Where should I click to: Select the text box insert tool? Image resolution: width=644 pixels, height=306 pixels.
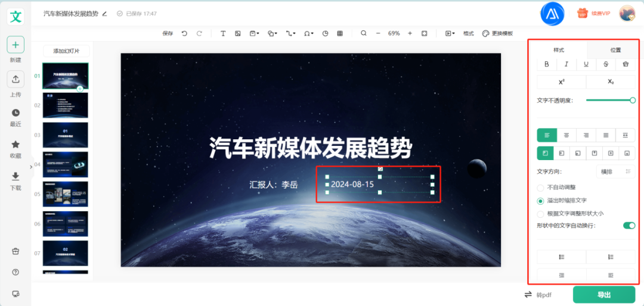point(223,33)
